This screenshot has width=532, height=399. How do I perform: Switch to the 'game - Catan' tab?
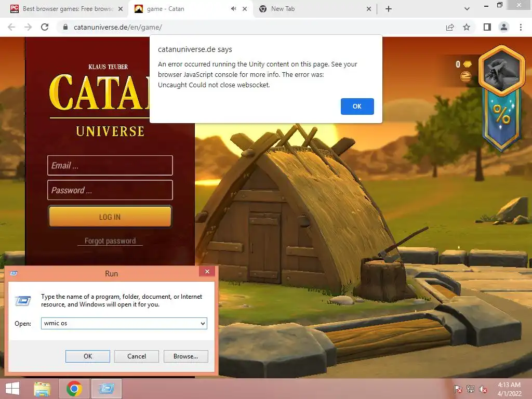click(x=191, y=9)
